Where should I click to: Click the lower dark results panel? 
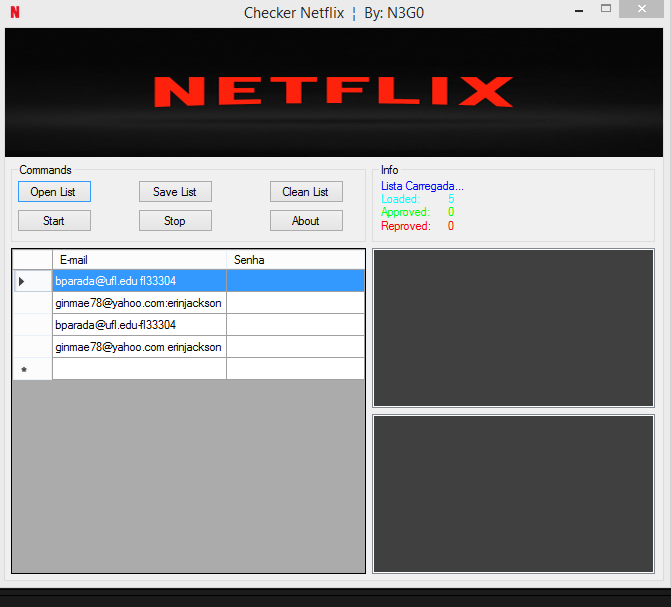point(513,494)
